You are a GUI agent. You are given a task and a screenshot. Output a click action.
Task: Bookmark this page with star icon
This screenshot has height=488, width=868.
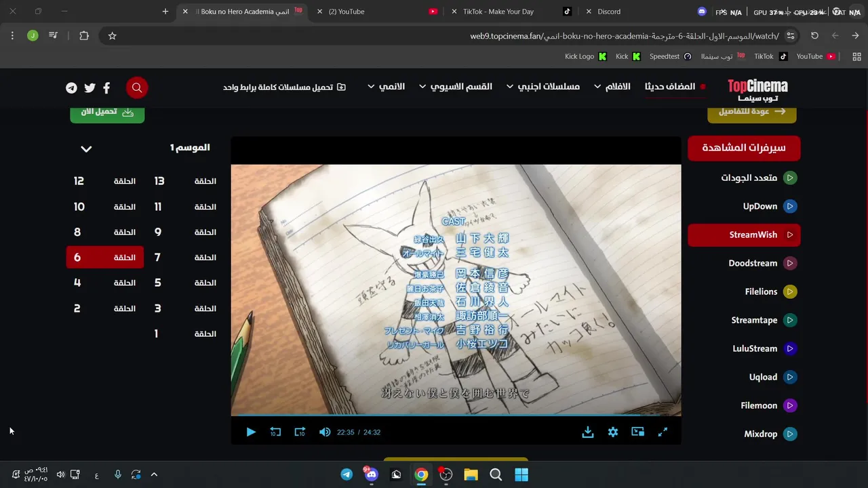pos(113,36)
